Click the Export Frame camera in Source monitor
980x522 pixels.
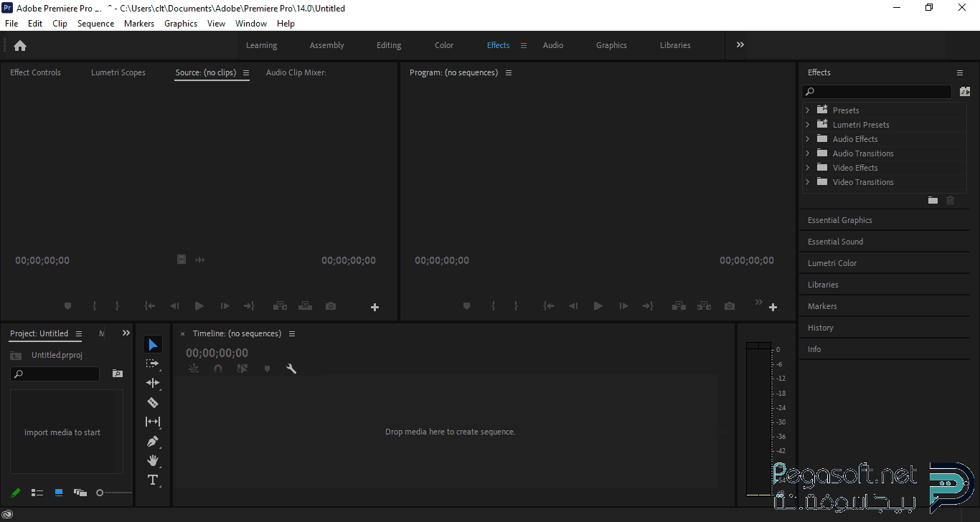331,306
